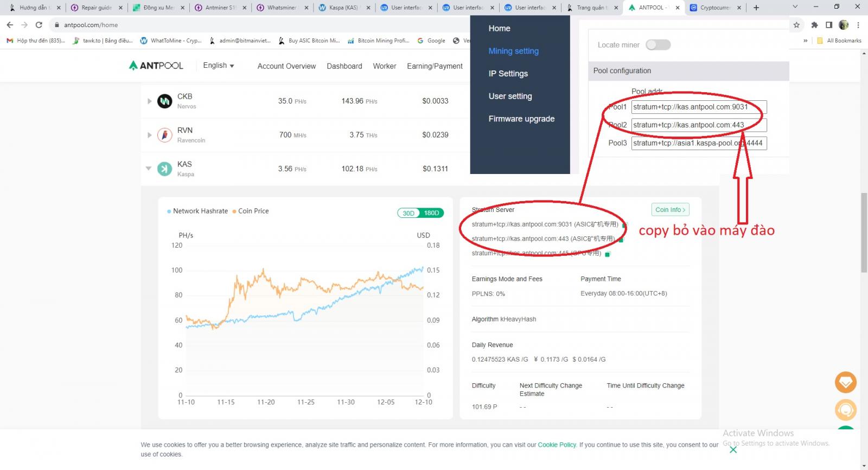Open the tab search dropdown arrow
The width and height of the screenshot is (868, 470).
[x=795, y=7]
